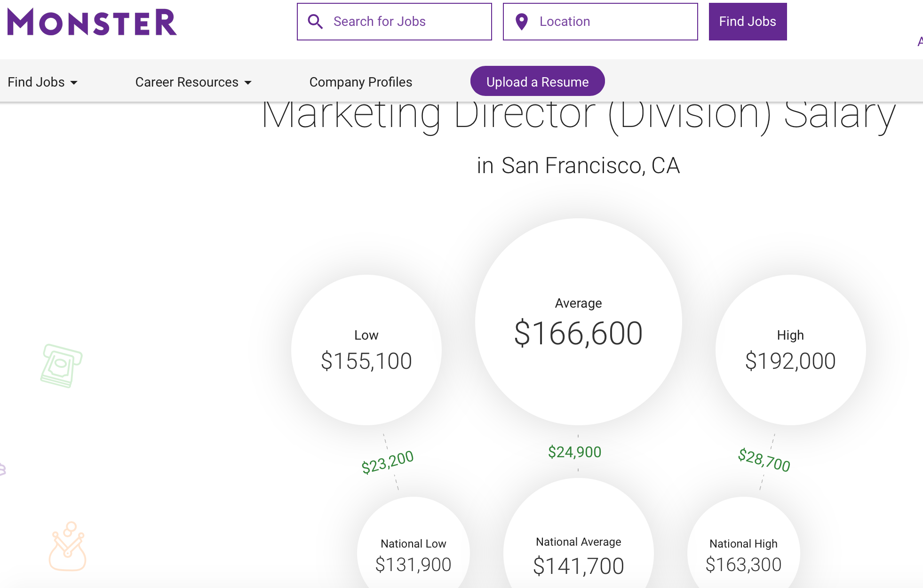Click the location pin icon
Screen dimensions: 923x588
pos(521,22)
